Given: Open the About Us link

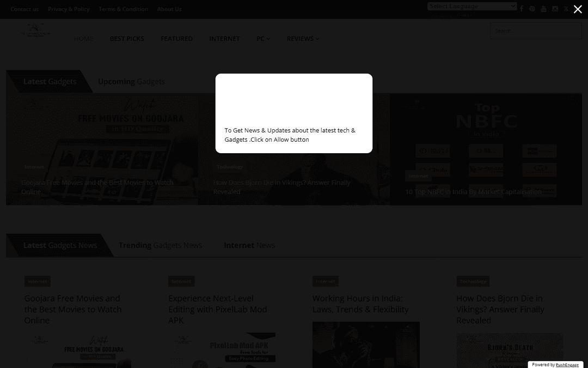Looking at the screenshot, I should point(169,9).
